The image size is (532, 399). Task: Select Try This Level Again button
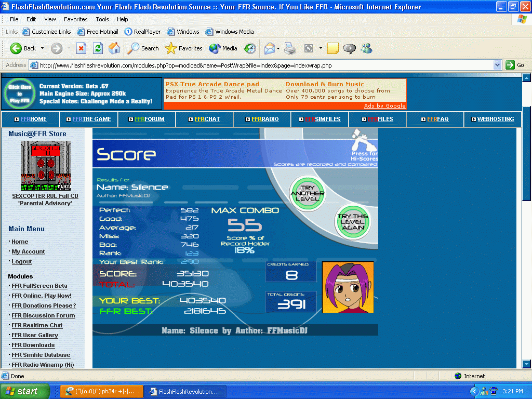[x=353, y=222]
